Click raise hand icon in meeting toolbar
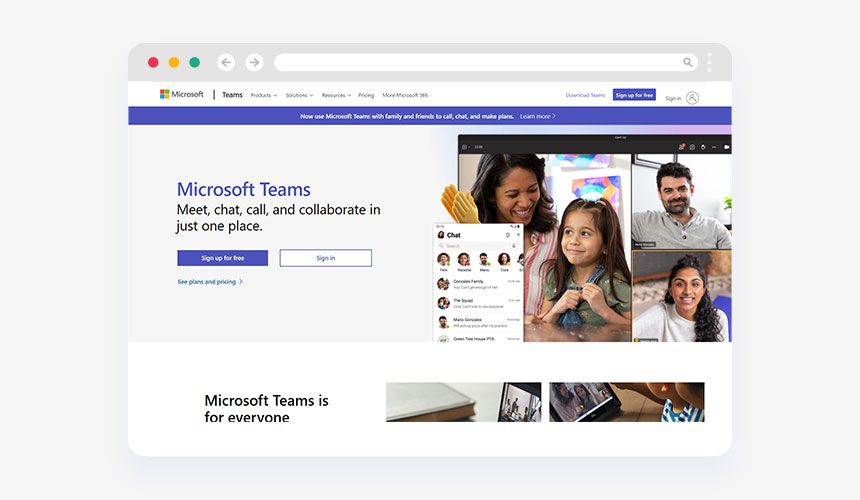Viewport: 860px width, 500px height. coord(703,147)
